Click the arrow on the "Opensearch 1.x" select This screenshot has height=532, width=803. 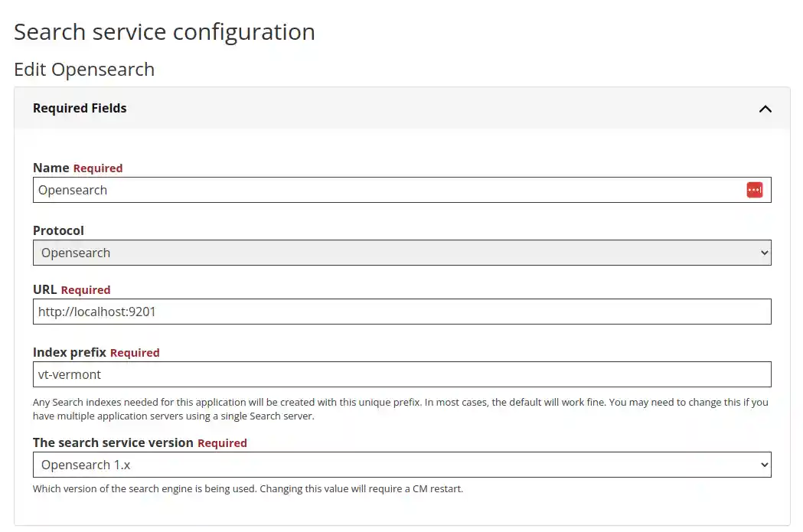[763, 465]
